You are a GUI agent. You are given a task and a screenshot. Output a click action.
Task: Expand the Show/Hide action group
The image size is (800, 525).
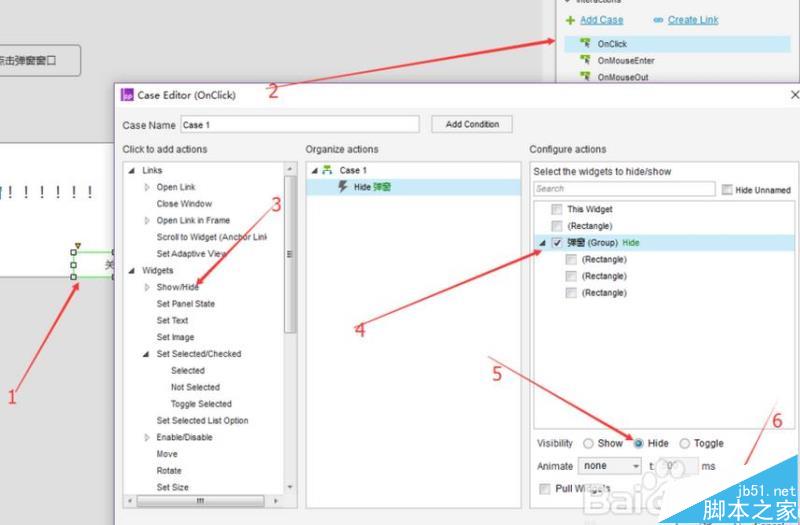pos(147,287)
